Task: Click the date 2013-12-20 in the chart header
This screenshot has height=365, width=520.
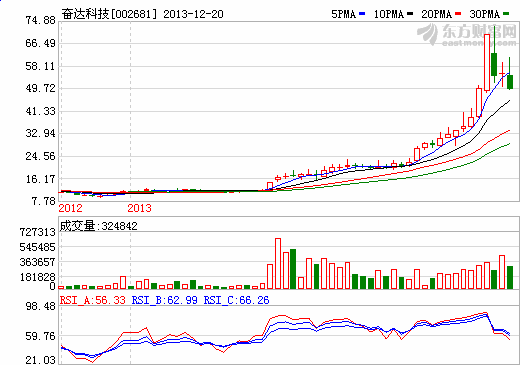Action: tap(193, 14)
